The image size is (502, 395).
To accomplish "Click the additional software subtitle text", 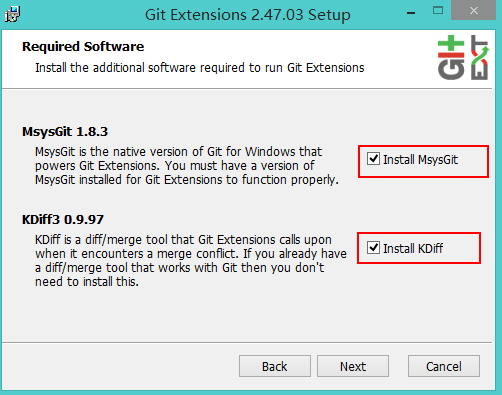I will tap(200, 68).
